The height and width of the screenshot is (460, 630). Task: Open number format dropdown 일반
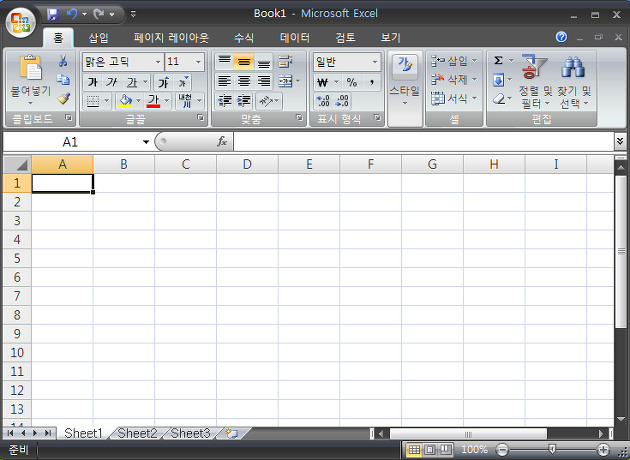[375, 62]
